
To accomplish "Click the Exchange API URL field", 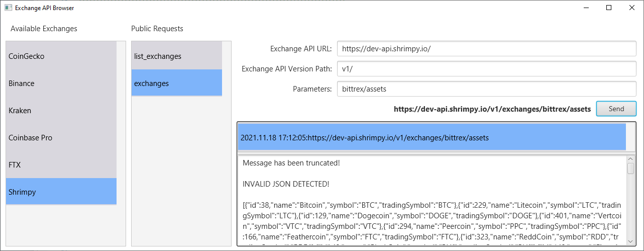I will pyautogui.click(x=486, y=49).
